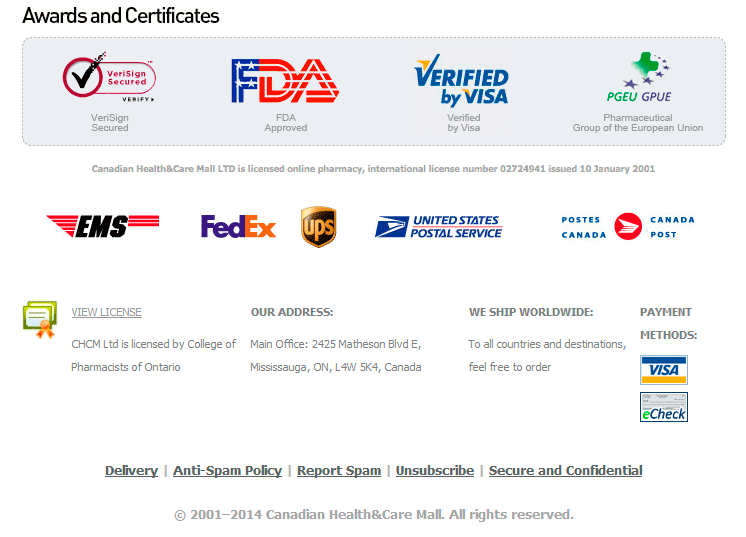Screen dimensions: 746x537
Task: Open the View License link
Action: coord(106,312)
